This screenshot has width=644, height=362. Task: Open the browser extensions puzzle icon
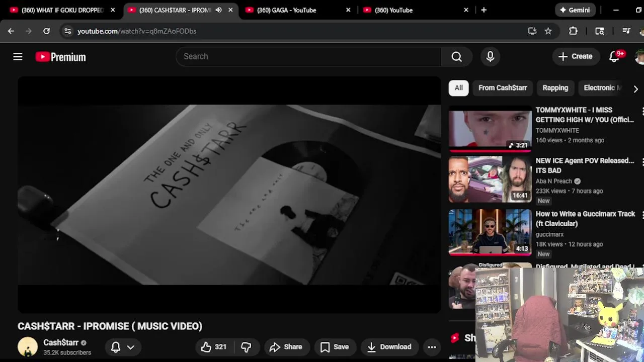(x=573, y=31)
